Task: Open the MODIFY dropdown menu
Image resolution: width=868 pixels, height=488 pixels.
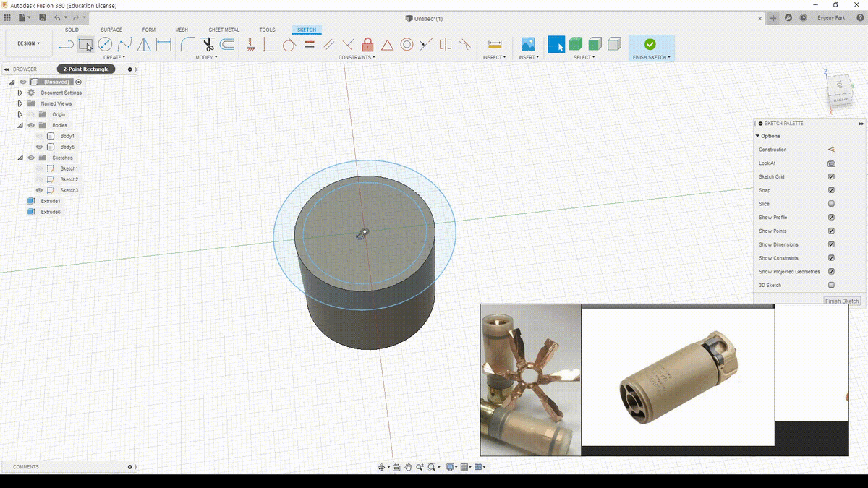Action: (x=208, y=57)
